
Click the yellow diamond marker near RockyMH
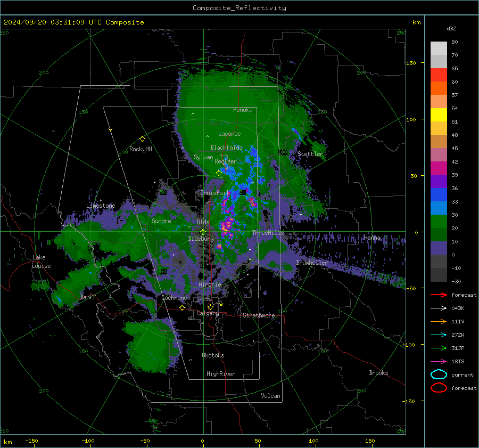point(142,139)
